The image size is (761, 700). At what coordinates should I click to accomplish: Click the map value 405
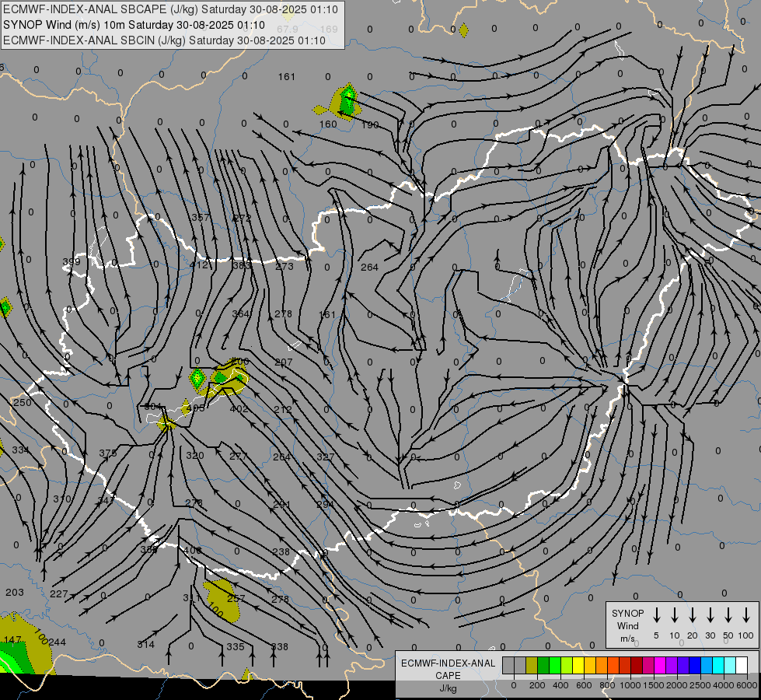point(196,408)
